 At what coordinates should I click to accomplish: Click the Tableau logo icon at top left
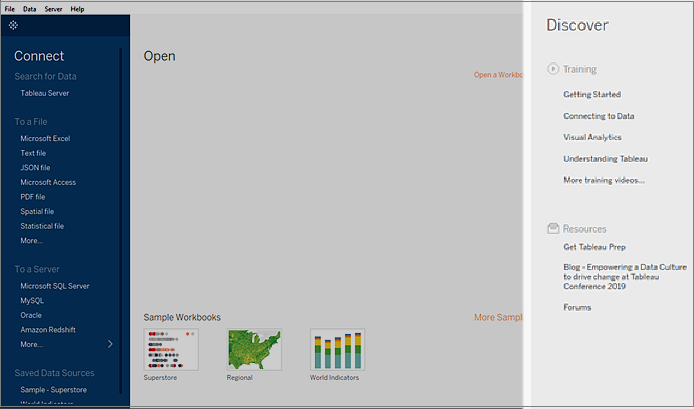(13, 24)
